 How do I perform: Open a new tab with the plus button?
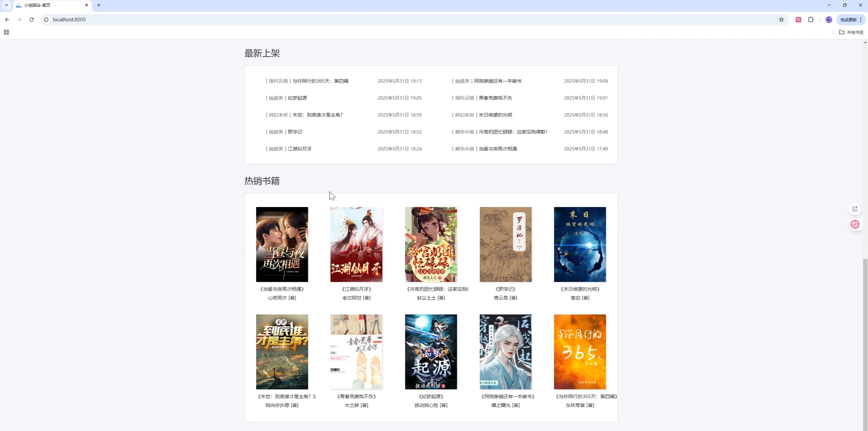99,5
